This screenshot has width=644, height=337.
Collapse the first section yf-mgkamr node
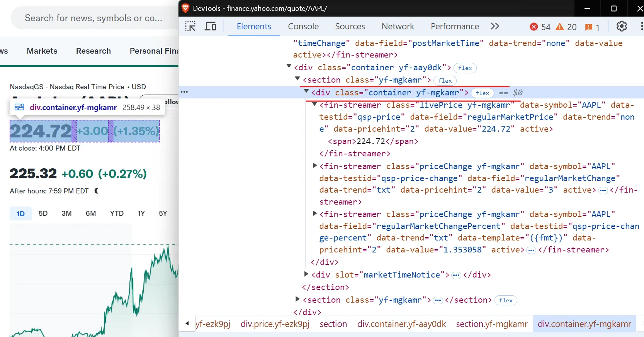click(297, 78)
